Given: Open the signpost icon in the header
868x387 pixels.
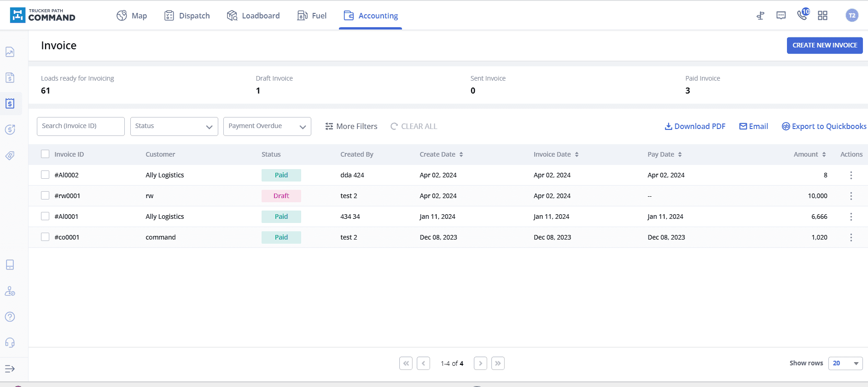Looking at the screenshot, I should click(x=760, y=16).
